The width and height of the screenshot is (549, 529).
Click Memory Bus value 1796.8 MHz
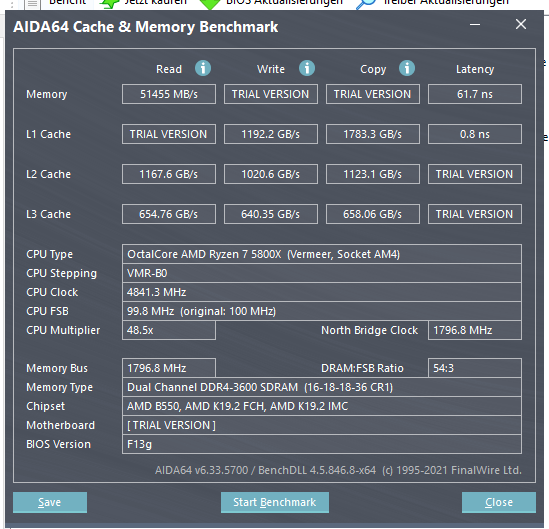pos(169,368)
